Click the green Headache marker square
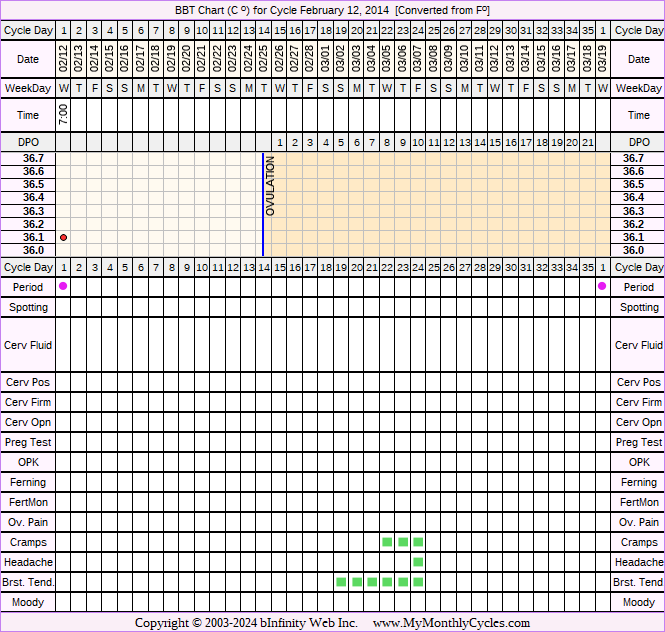Viewport: 665px width, 632px height. (x=418, y=562)
